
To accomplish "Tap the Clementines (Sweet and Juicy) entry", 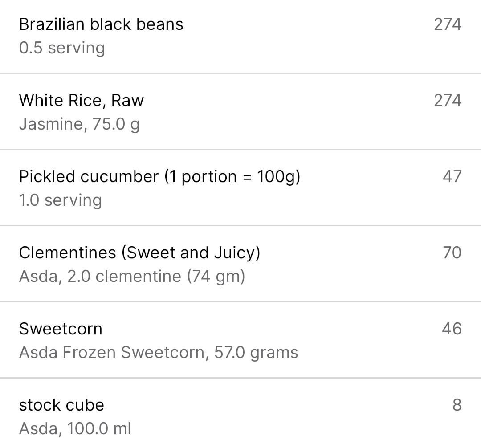I will [240, 264].
